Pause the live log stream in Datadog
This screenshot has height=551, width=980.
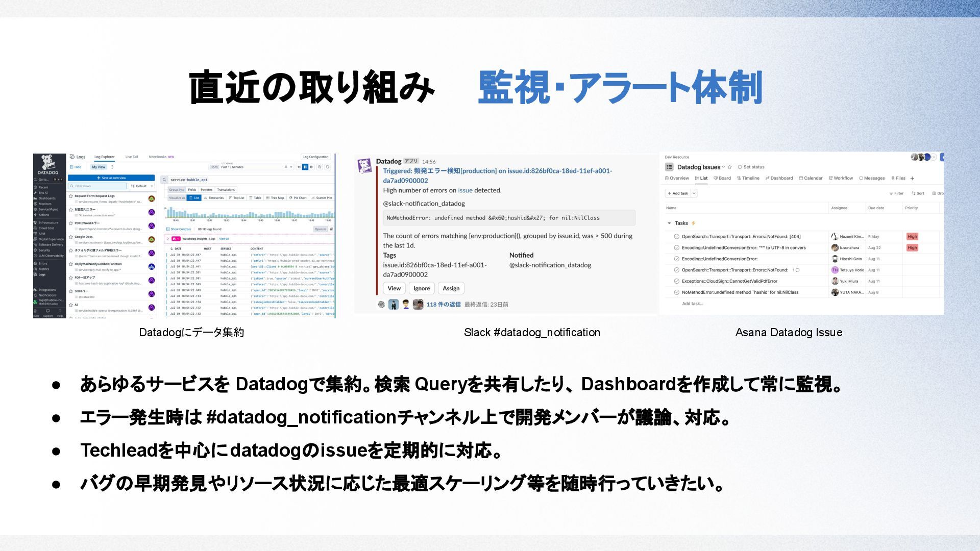click(x=305, y=167)
